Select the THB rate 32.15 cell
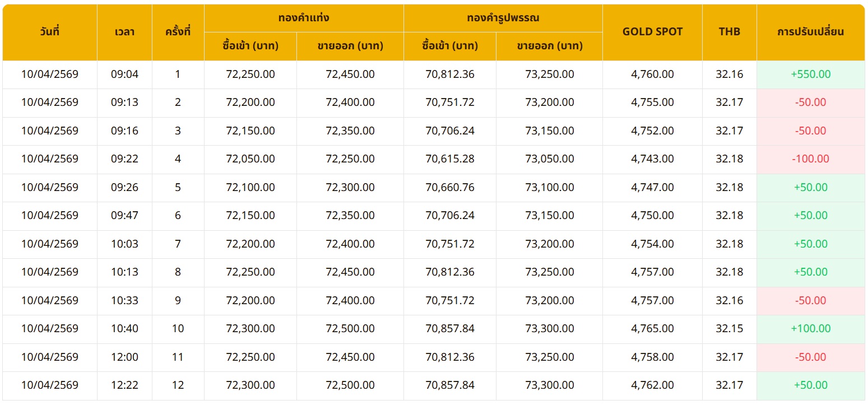 [729, 329]
